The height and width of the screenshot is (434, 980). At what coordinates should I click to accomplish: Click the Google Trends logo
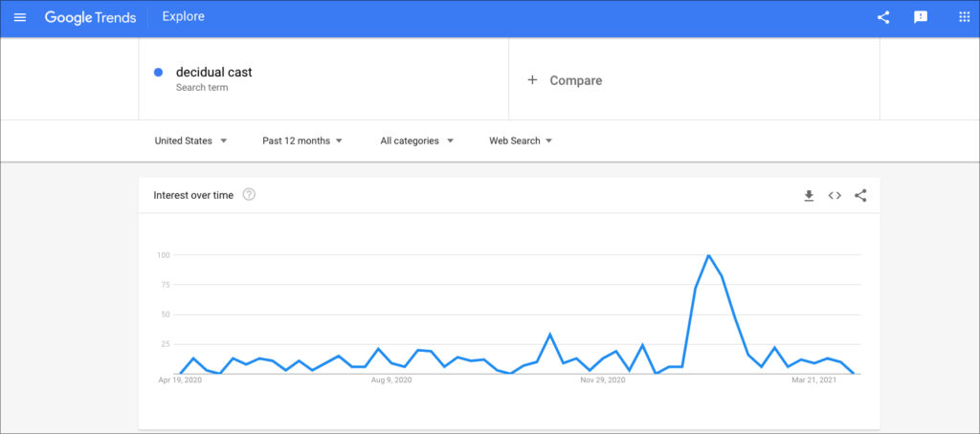coord(90,17)
